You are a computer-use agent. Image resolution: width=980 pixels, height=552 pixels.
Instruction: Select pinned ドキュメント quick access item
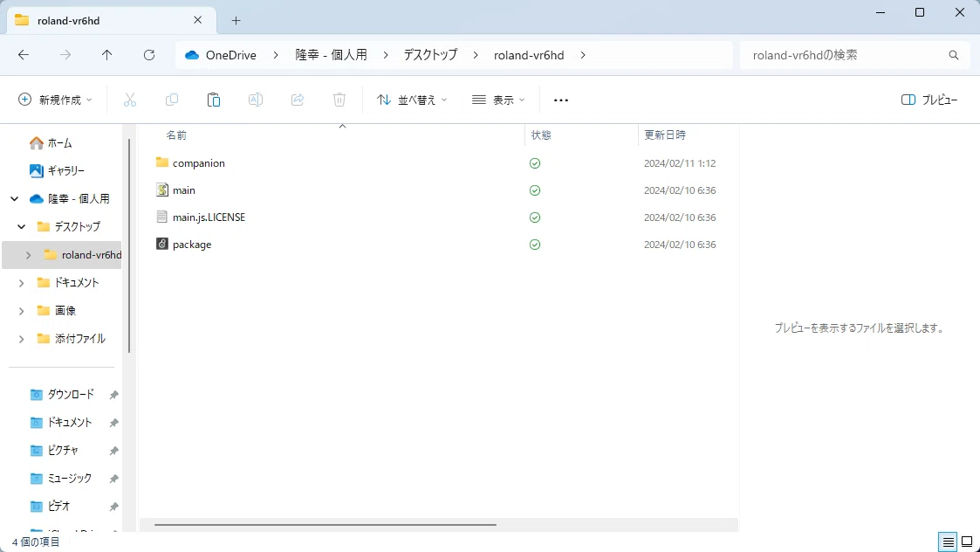(x=61, y=423)
